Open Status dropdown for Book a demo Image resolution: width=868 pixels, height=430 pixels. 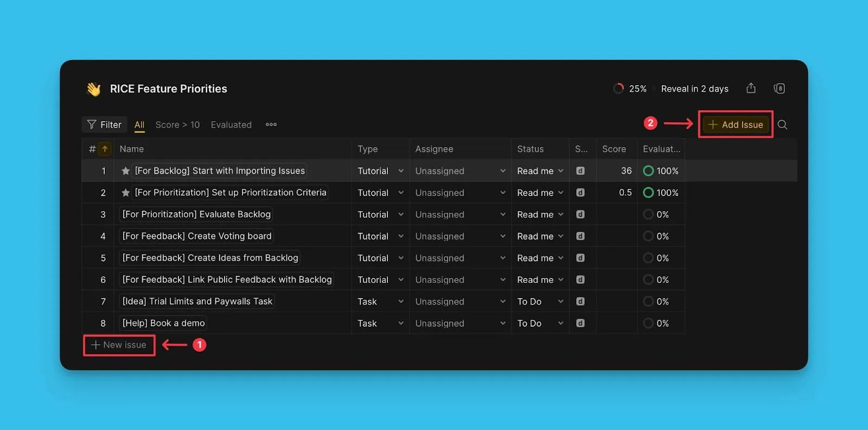click(560, 323)
